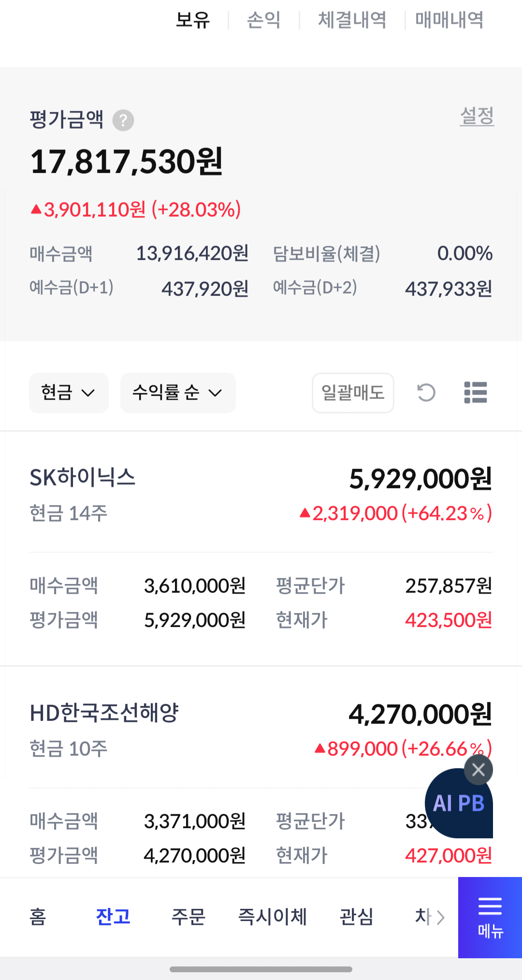
Task: Select the 보유 tab
Action: [192, 20]
